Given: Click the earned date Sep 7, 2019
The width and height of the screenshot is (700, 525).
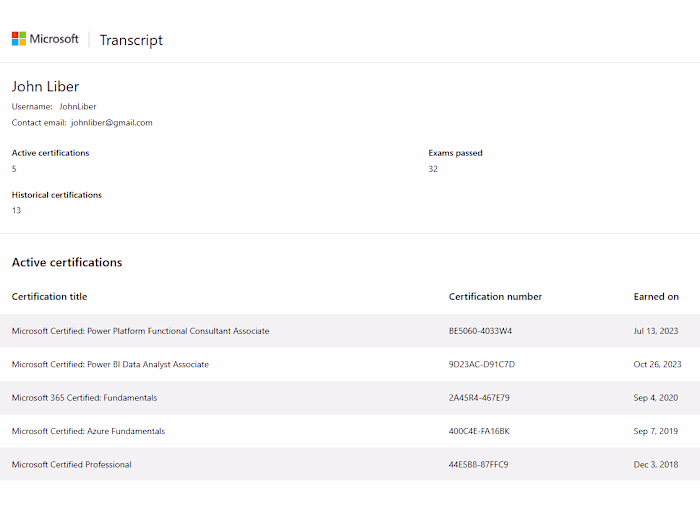Looking at the screenshot, I should pyautogui.click(x=655, y=432).
